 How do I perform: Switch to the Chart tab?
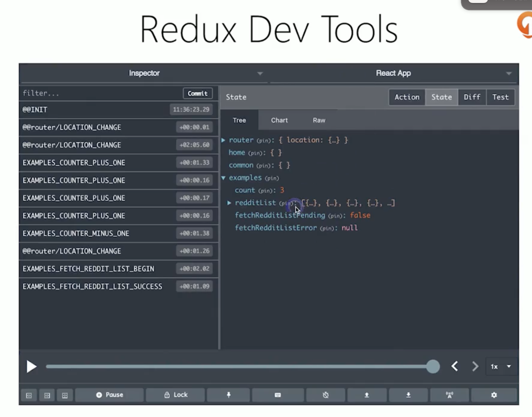tap(279, 120)
